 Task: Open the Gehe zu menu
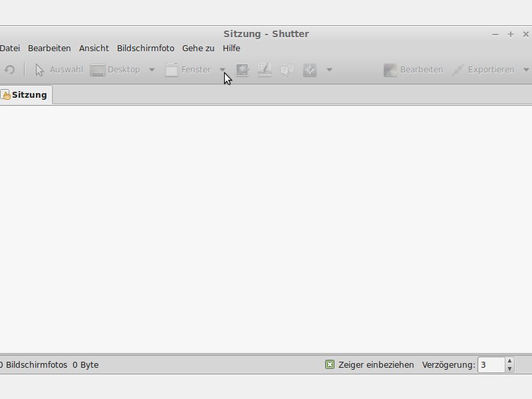[x=198, y=48]
